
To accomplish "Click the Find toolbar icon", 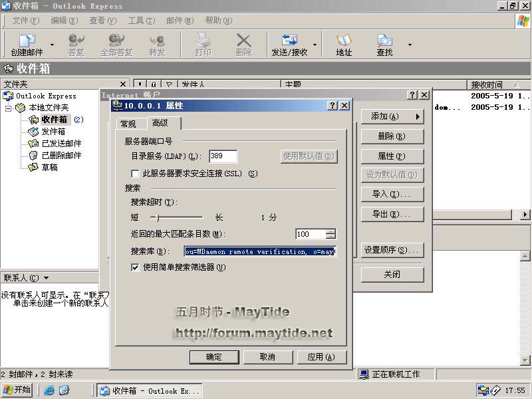I will 384,41.
